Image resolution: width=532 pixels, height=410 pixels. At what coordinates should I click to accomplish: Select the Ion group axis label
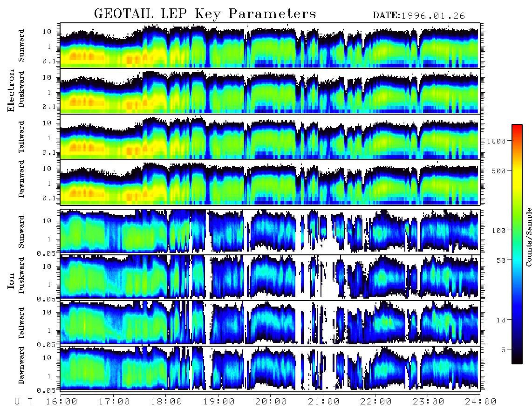(11, 280)
